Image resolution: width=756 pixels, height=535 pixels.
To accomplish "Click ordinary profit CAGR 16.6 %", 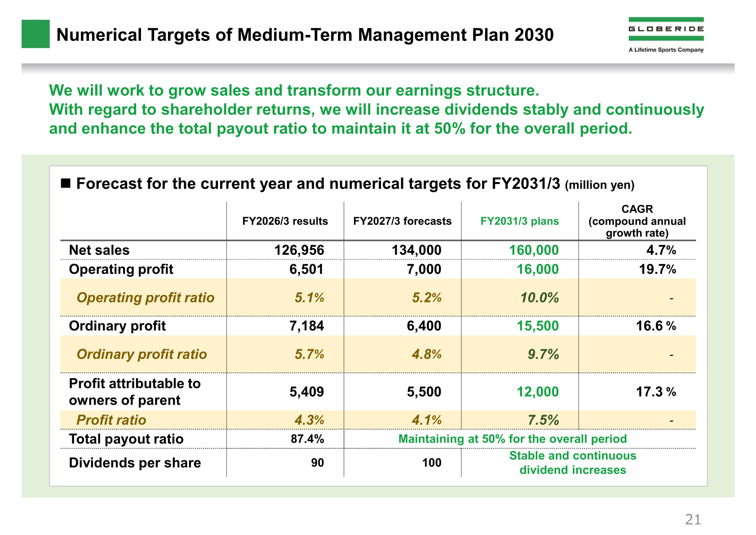I will 656,326.
